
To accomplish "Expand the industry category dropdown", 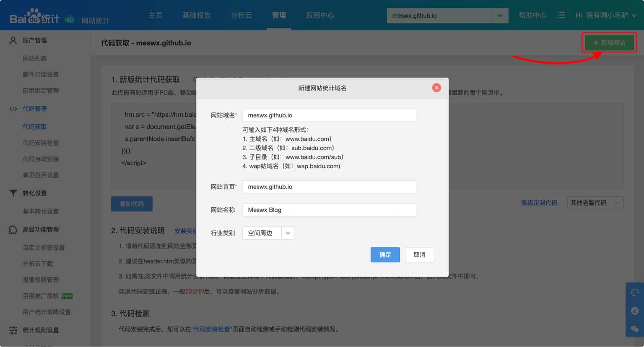I will click(x=288, y=233).
